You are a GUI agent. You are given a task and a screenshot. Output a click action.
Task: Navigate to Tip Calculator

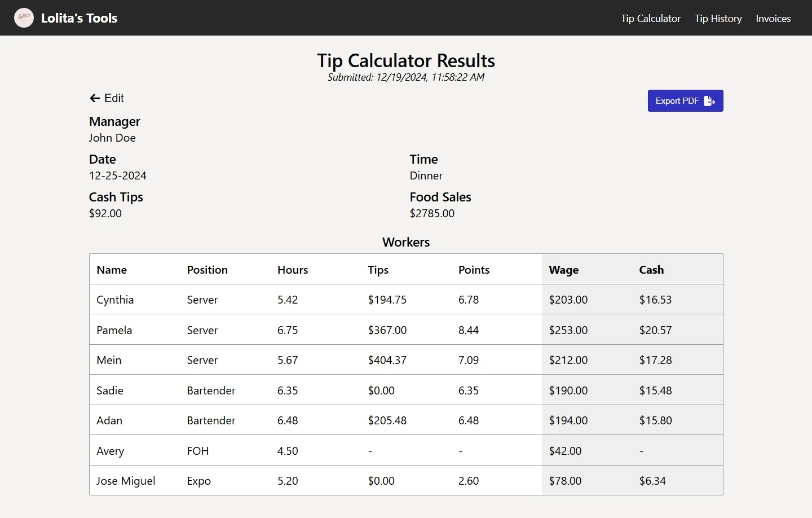(x=650, y=18)
